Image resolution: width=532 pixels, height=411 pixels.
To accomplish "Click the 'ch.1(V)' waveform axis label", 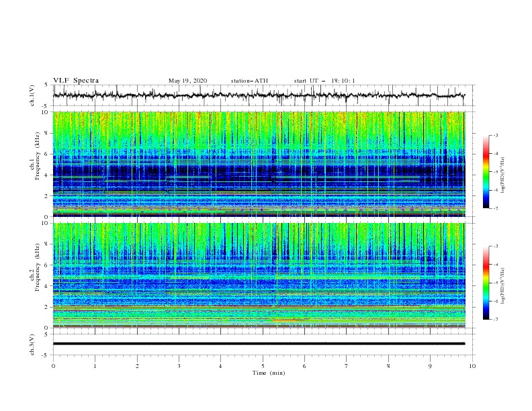I will [x=32, y=95].
